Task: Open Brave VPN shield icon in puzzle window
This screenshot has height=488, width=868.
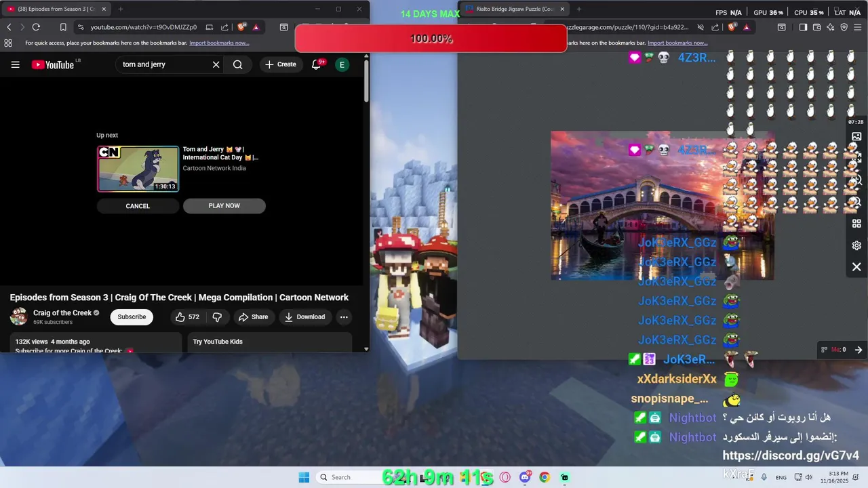Action: [844, 27]
